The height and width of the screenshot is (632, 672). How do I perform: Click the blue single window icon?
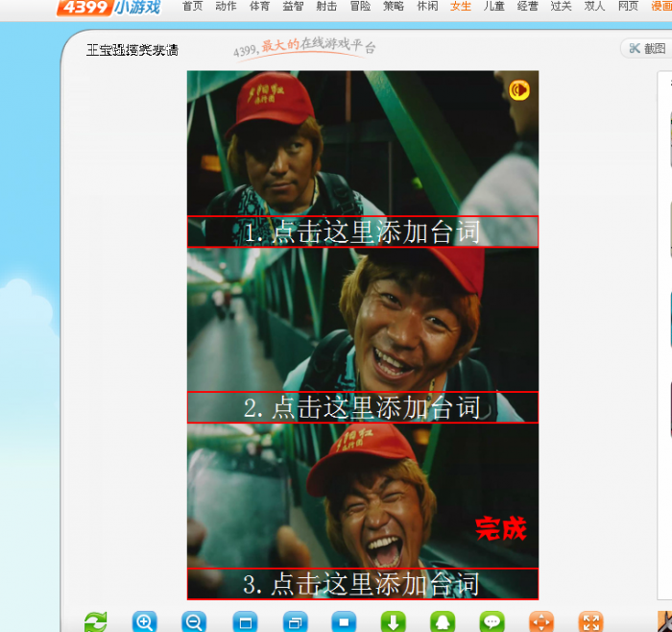coord(245,621)
